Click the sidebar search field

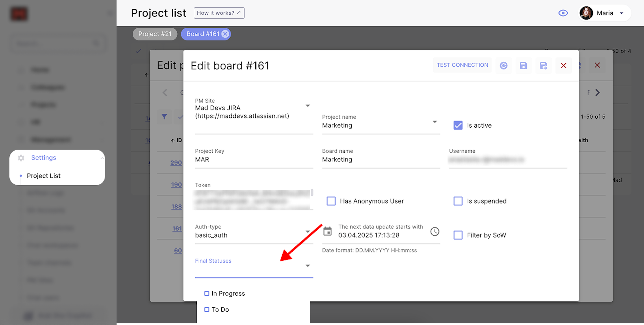[x=58, y=44]
